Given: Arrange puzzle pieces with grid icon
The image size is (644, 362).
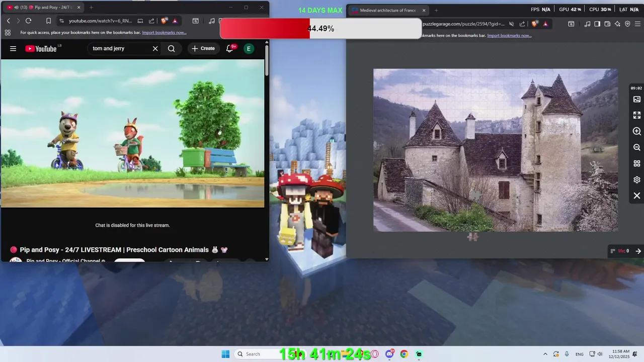Looking at the screenshot, I should pos(637,163).
